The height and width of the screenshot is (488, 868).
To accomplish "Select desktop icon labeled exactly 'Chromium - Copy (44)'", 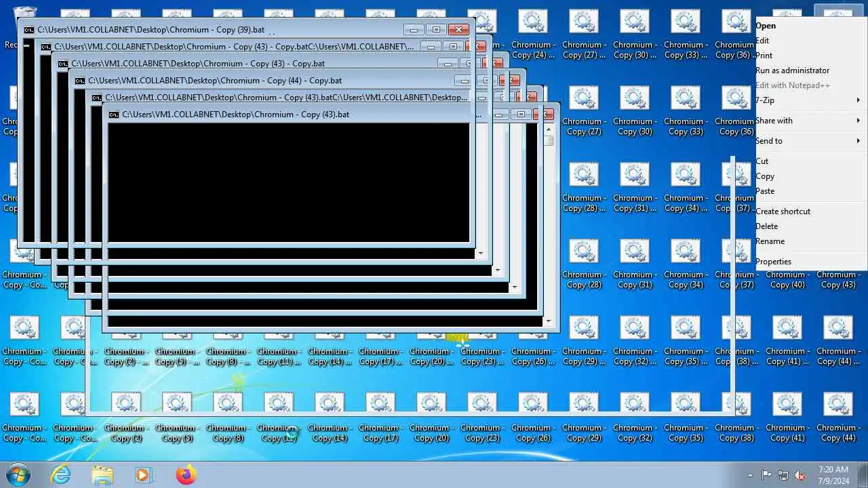I will (838, 418).
